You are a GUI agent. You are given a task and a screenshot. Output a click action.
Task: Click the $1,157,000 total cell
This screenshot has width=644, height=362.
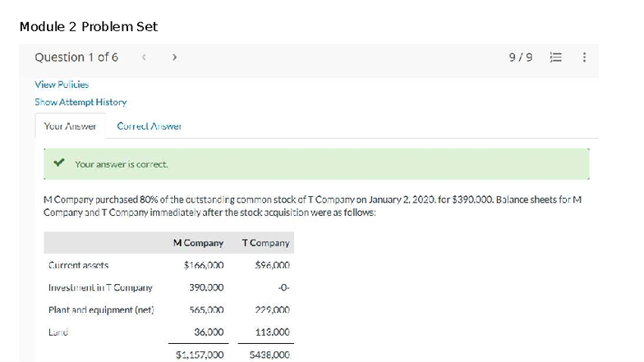pos(200,355)
